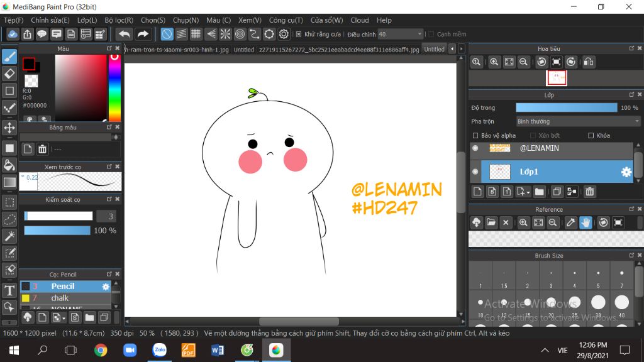Click the black foreground color swatch

(29, 64)
